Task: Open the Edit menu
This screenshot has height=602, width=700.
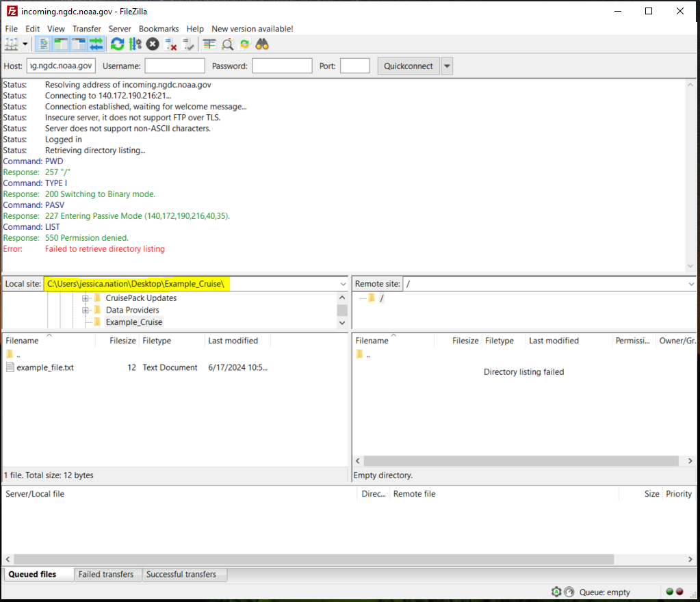Action: 32,29
